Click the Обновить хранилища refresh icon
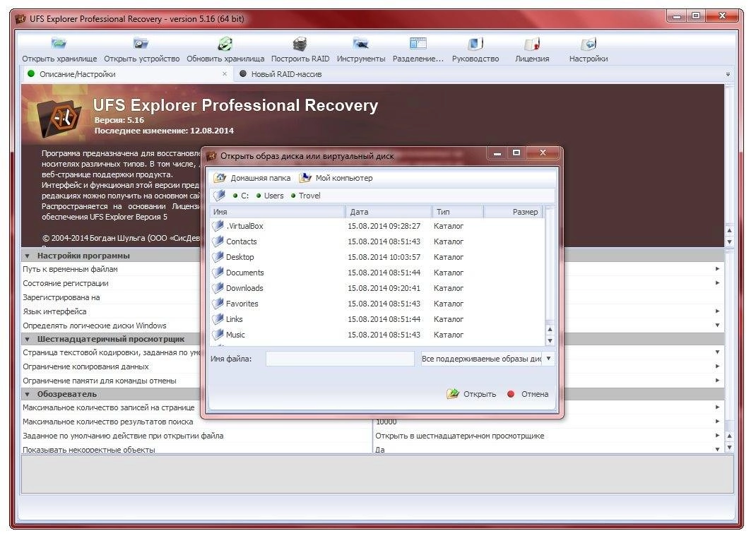Image resolution: width=756 pixels, height=543 pixels. 225,44
